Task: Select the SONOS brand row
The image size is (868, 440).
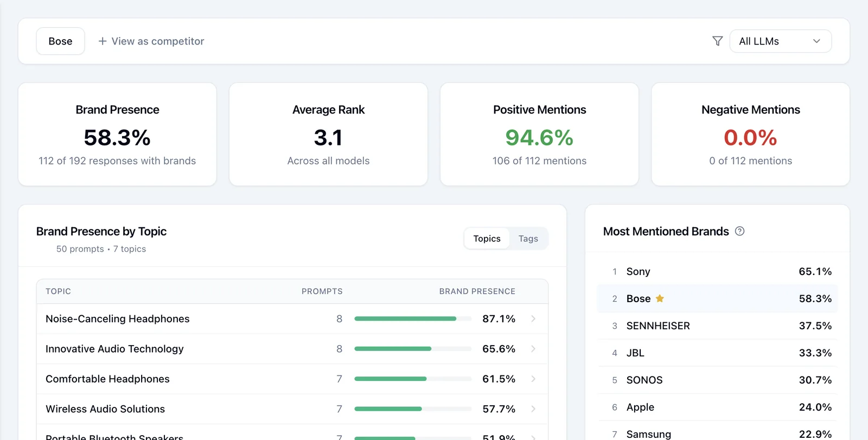Action: pyautogui.click(x=717, y=380)
